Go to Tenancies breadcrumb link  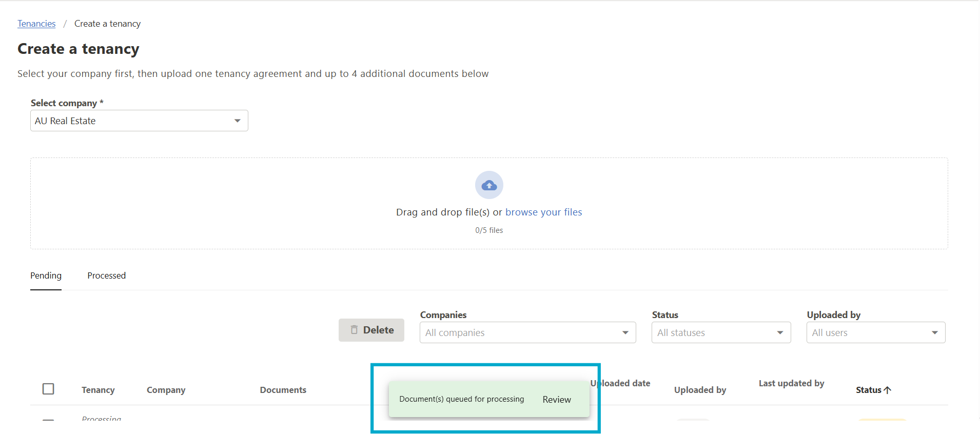[x=36, y=24]
